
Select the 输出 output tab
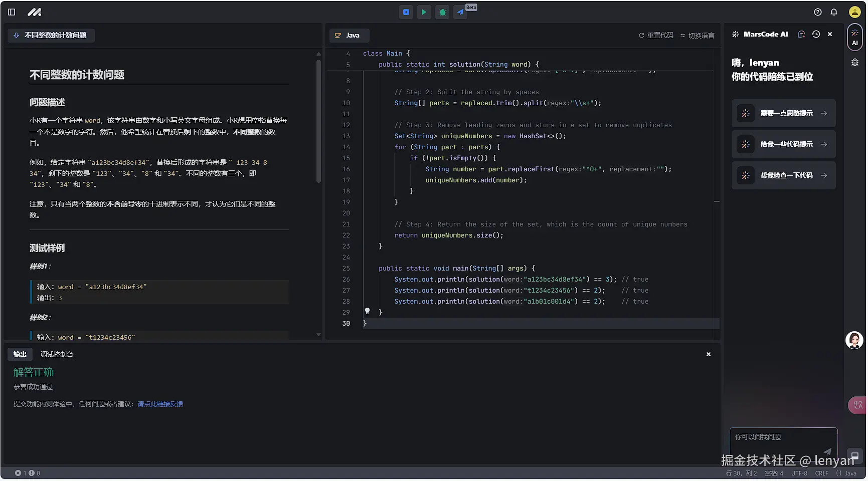[x=20, y=354]
